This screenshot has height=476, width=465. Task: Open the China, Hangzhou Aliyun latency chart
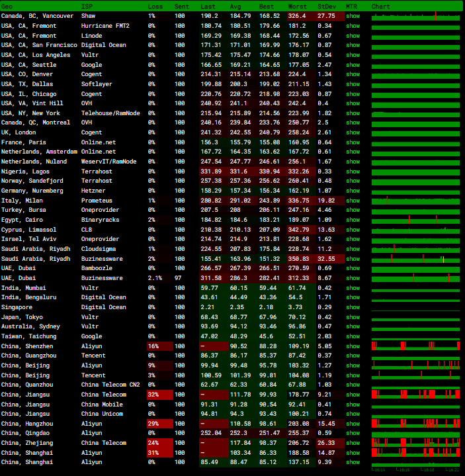(x=415, y=424)
